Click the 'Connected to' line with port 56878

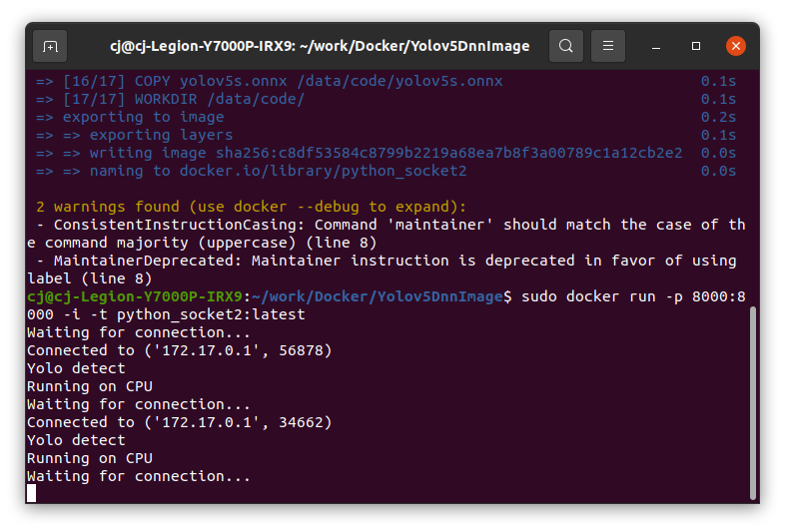coord(179,350)
